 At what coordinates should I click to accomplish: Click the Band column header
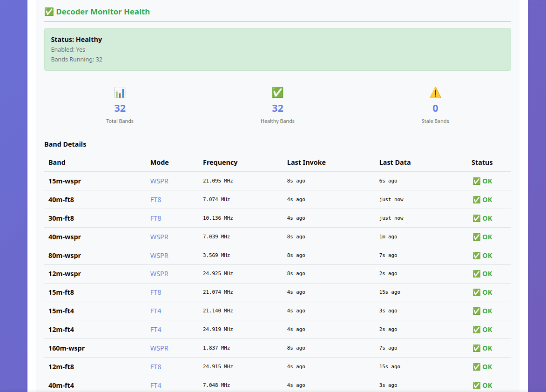57,162
